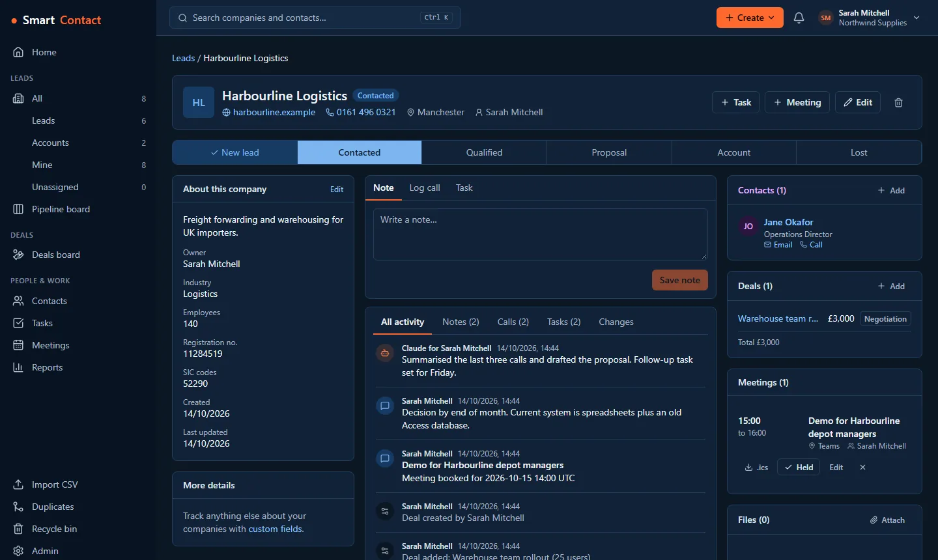Switch to the Task composer tab
This screenshot has height=560, width=938.
(464, 188)
